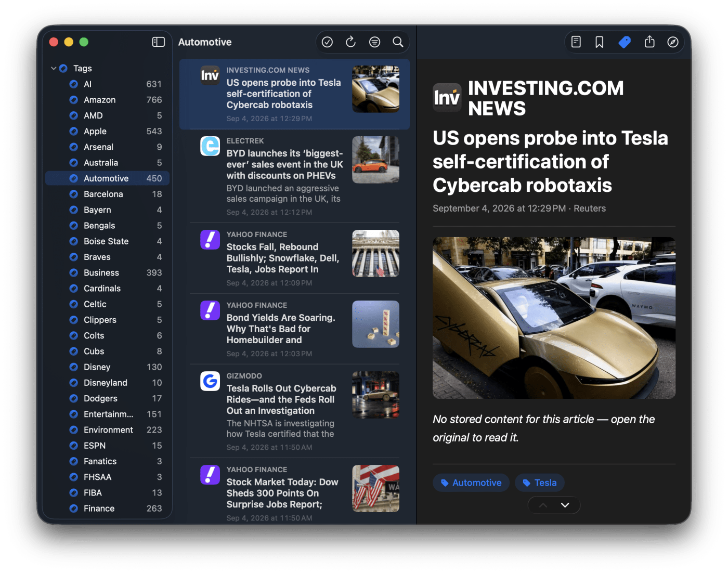Viewport: 728px width, 573px height.
Task: Click the Gizmodo feed icon
Action: click(x=210, y=381)
